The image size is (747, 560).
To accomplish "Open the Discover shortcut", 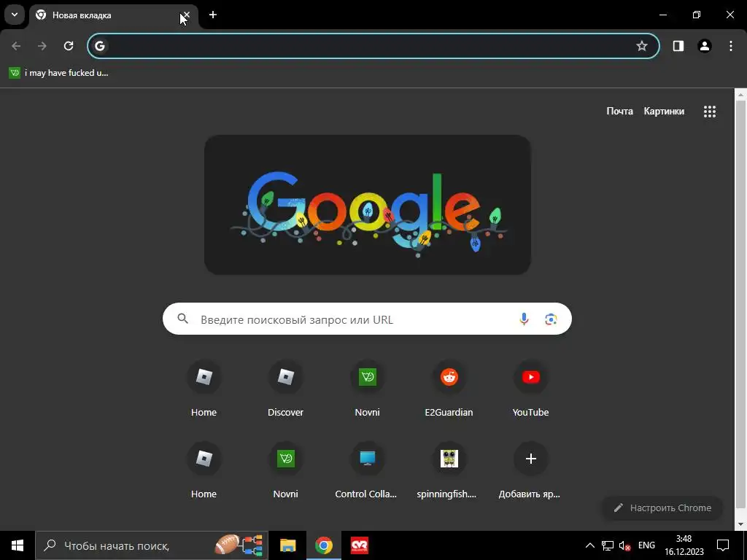I will pos(285,389).
